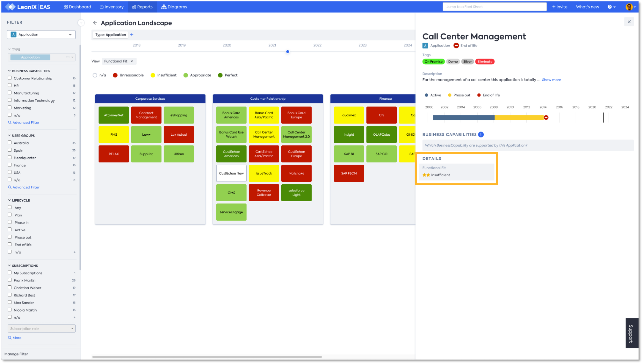Click Show more in the description
The image size is (643, 364).
551,80
